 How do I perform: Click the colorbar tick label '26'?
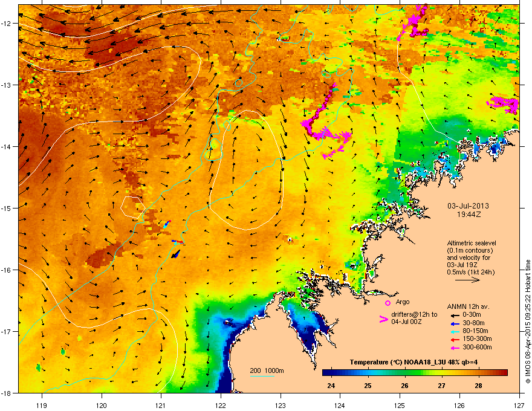[404, 386]
